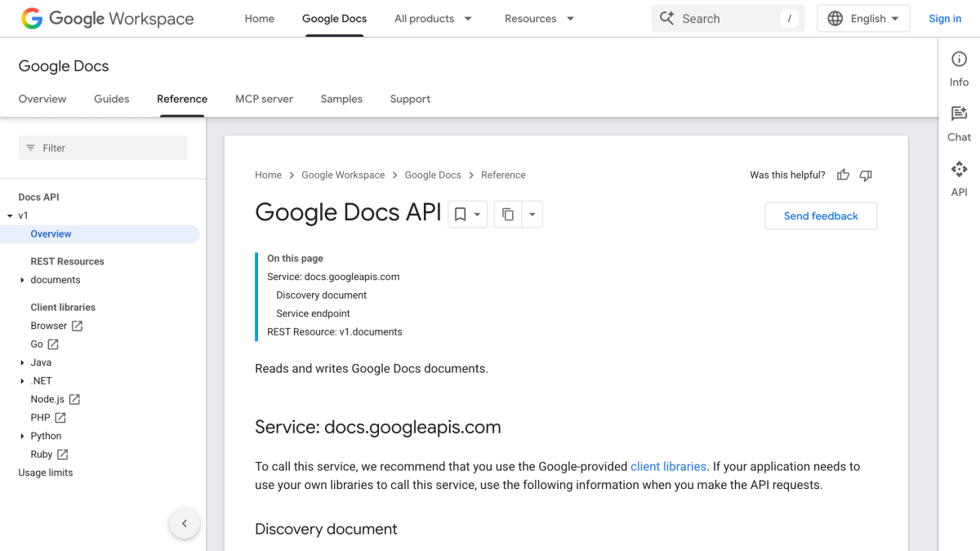Viewport: 980px width, 551px height.
Task: Expand the Java client library item
Action: pos(22,363)
